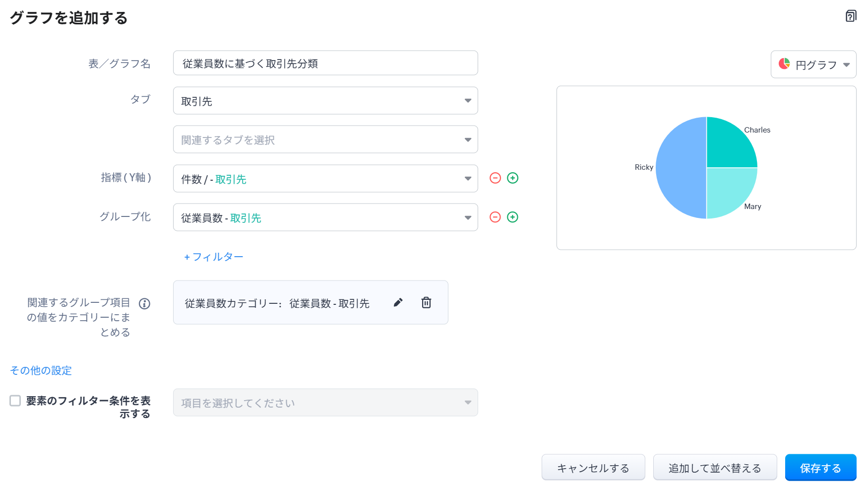The image size is (868, 492).
Task: Click the キャンセルする button
Action: pos(593,468)
